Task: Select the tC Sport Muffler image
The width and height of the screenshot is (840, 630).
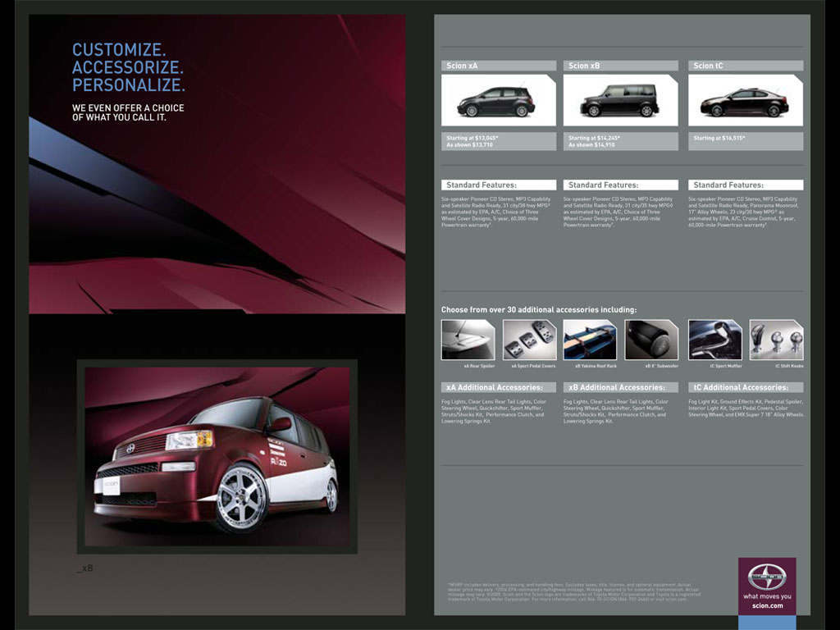Action: 715,340
